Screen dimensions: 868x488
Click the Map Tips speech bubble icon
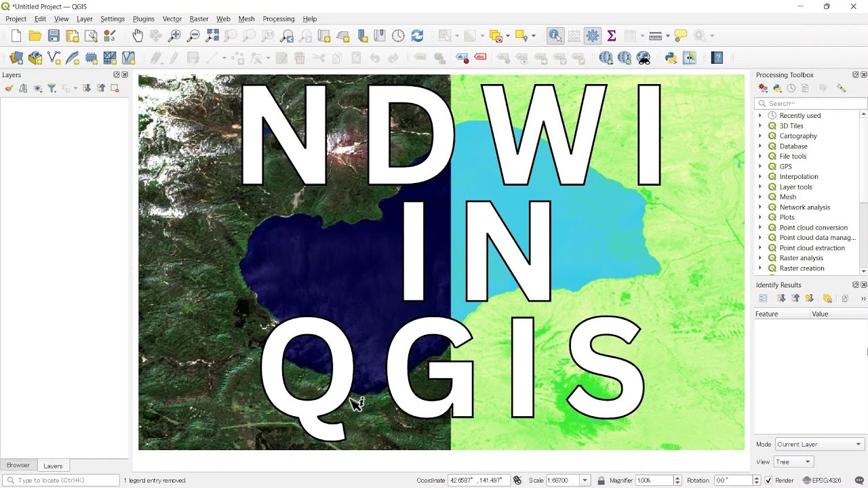tap(681, 36)
